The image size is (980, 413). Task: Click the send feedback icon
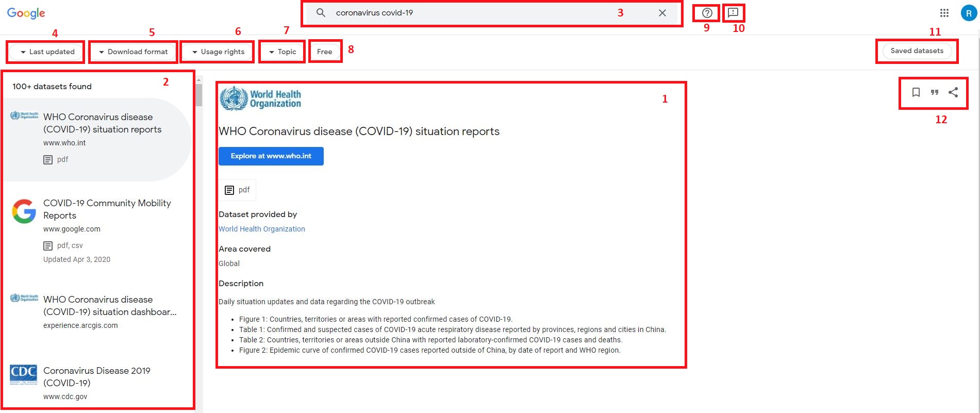[x=733, y=12]
